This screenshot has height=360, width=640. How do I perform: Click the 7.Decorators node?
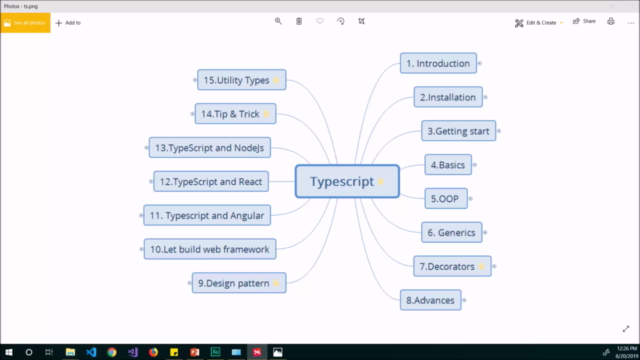point(452,267)
